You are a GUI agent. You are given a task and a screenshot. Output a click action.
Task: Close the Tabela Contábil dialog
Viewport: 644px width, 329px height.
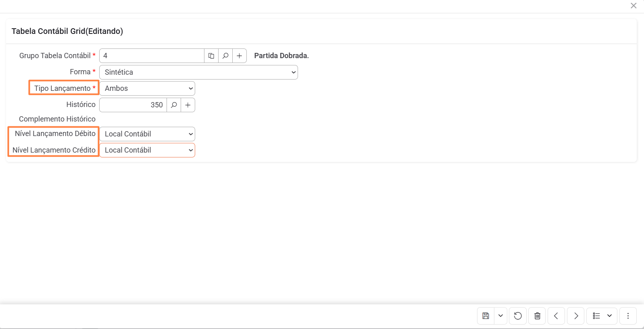(634, 6)
